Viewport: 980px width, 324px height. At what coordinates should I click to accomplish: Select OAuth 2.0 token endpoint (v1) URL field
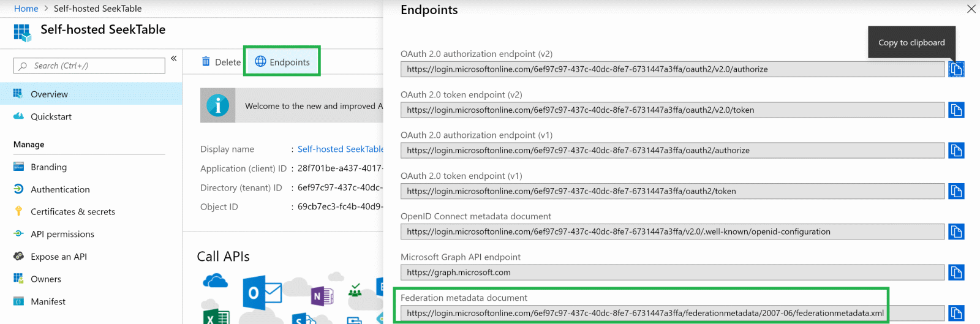pos(673,191)
